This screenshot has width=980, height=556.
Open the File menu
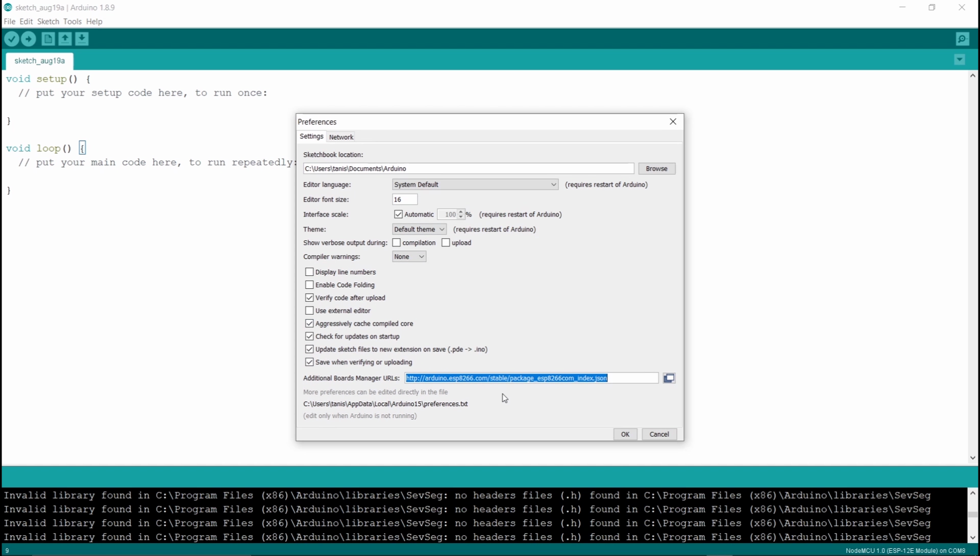(9, 21)
